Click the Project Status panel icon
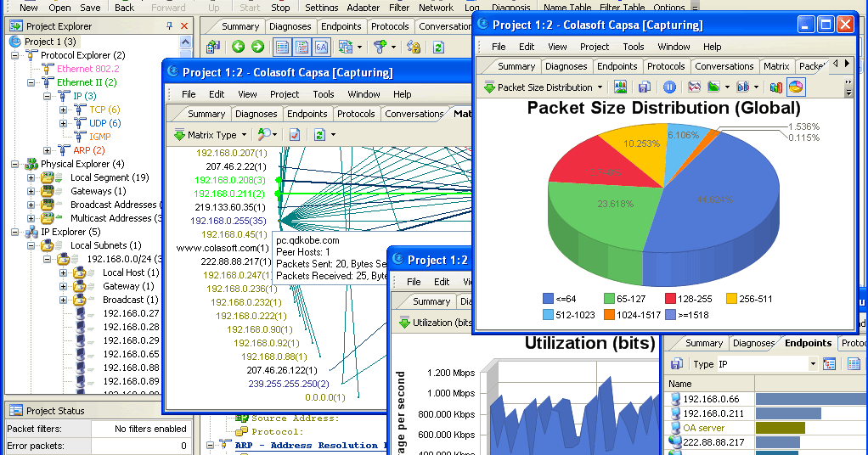Viewport: 868px width, 455px height. point(16,410)
